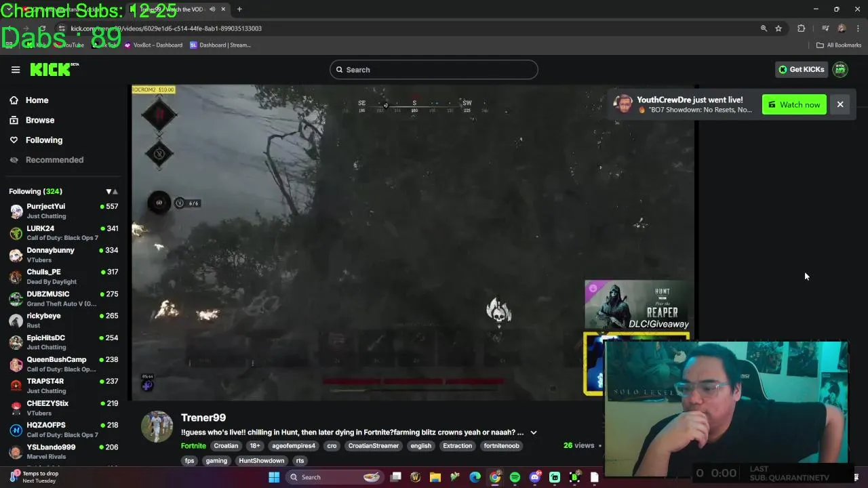The height and width of the screenshot is (488, 868).
Task: Open rickybeye channel
Action: [64, 320]
